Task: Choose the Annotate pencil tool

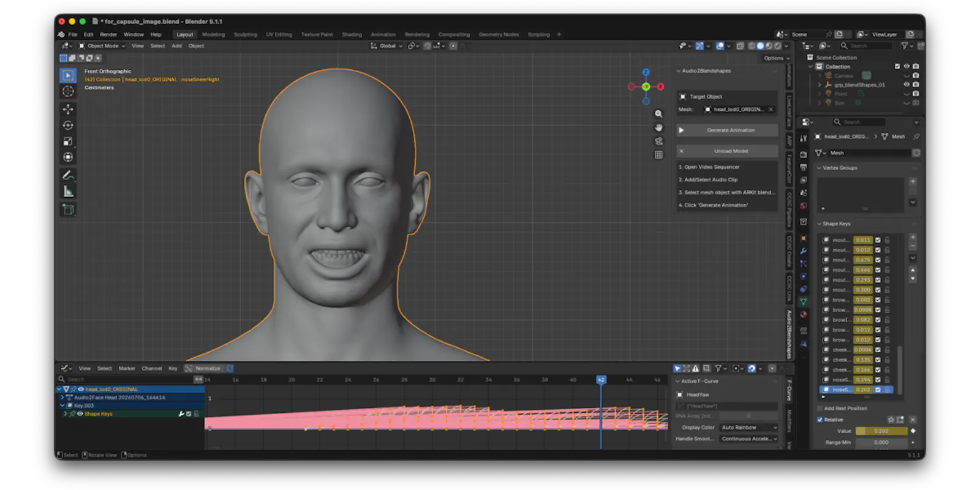Action: (x=68, y=175)
